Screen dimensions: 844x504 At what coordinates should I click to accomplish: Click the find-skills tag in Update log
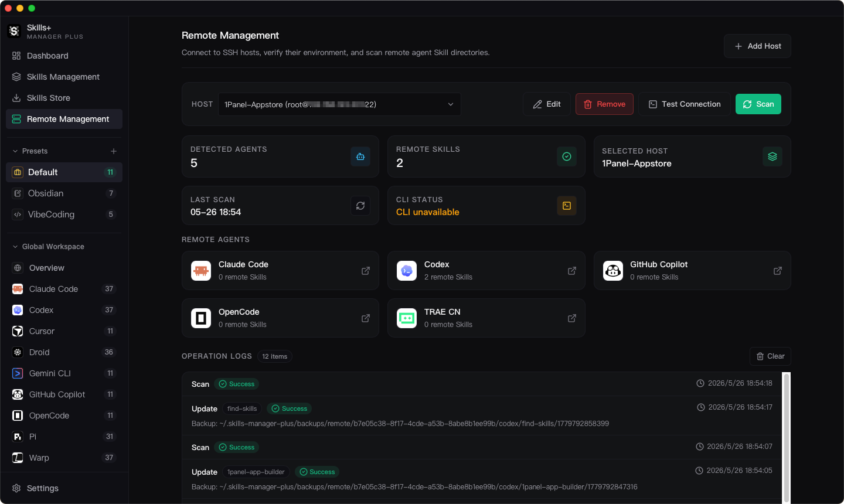tap(242, 408)
